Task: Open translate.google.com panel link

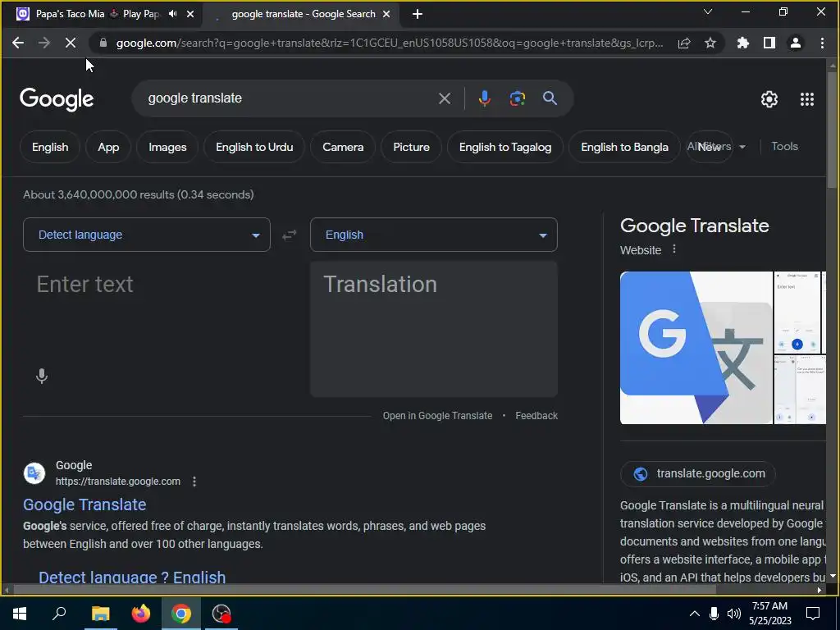Action: (697, 473)
